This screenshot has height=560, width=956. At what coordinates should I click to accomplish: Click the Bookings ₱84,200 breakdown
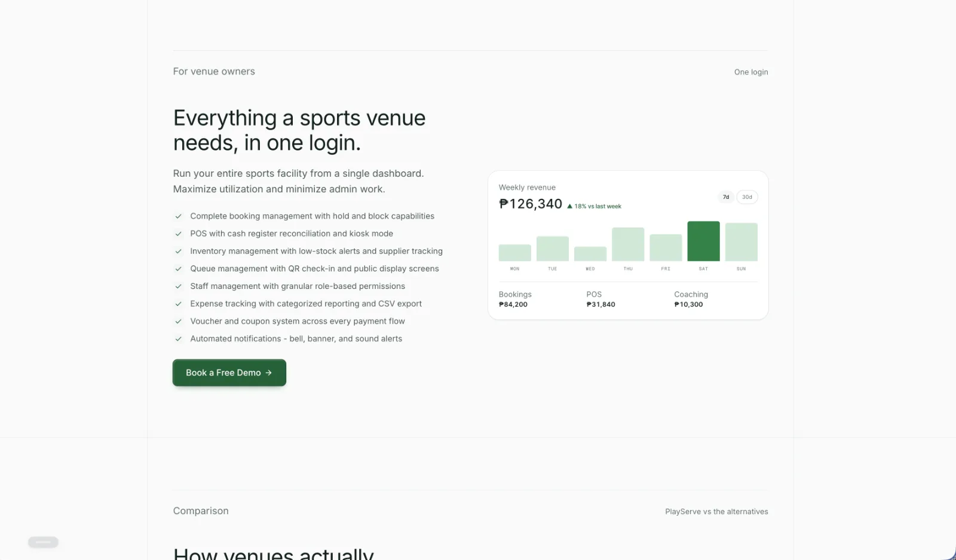click(515, 299)
